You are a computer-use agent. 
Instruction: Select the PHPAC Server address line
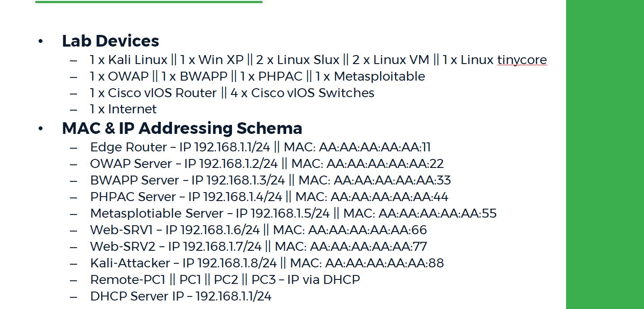(269, 197)
